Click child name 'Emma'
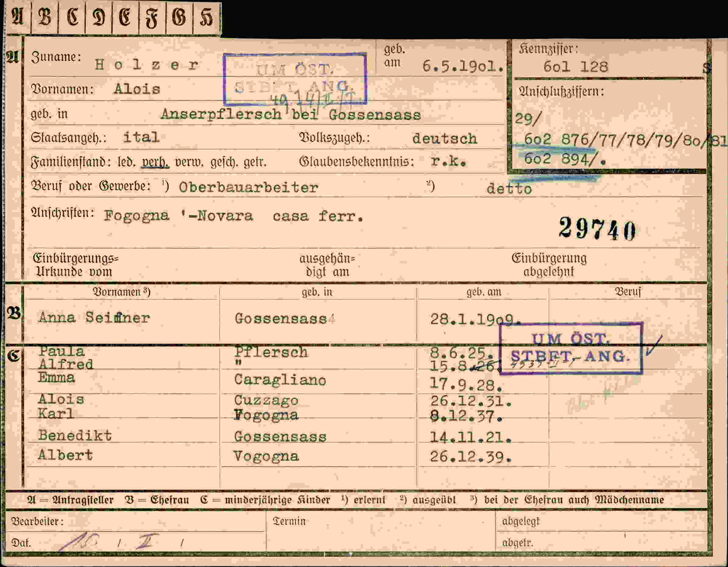728x567 pixels. tap(56, 378)
